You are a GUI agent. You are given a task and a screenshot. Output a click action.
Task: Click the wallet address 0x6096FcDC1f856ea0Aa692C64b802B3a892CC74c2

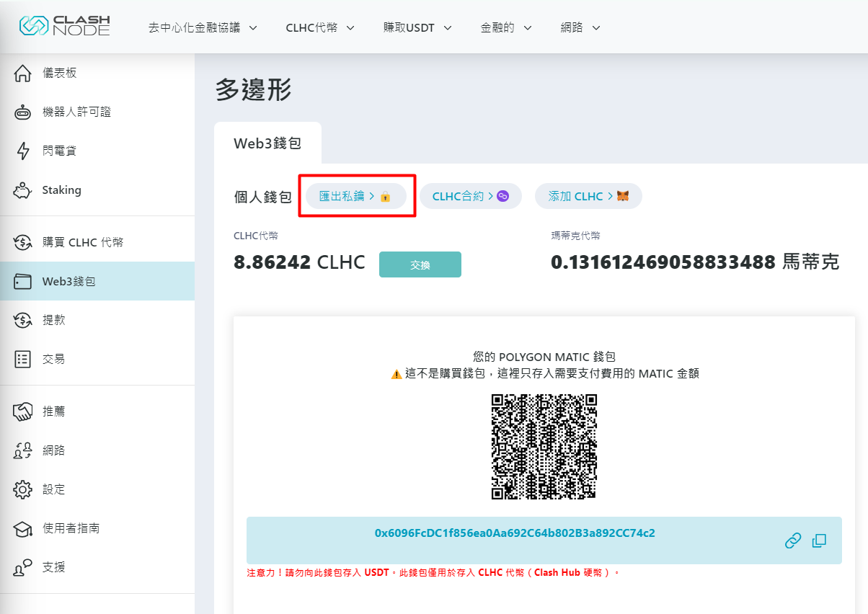[x=515, y=533]
